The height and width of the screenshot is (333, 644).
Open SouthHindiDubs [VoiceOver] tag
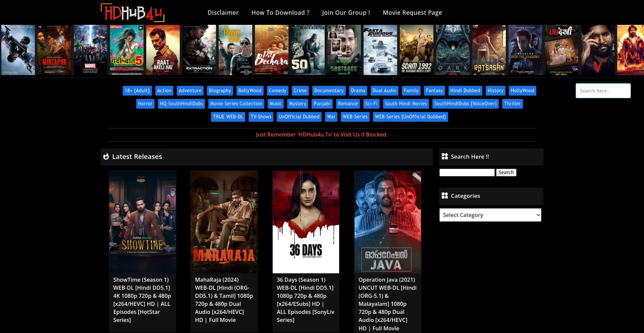coord(466,104)
